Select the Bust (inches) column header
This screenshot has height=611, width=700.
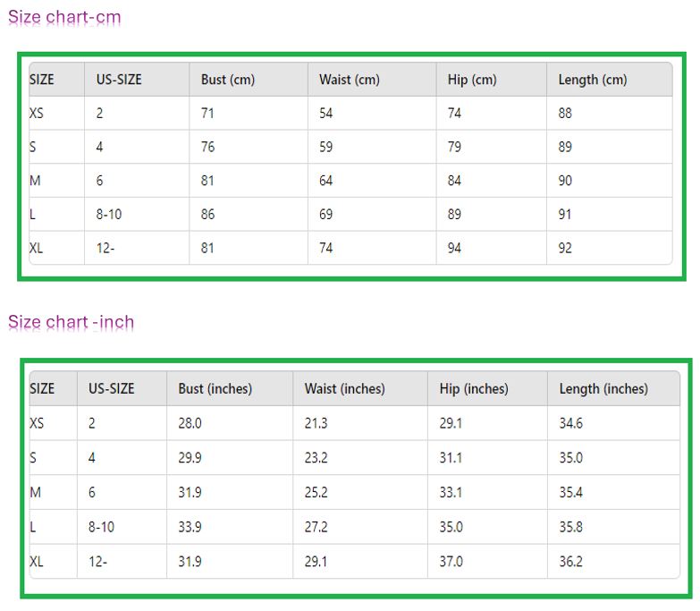[x=215, y=389]
